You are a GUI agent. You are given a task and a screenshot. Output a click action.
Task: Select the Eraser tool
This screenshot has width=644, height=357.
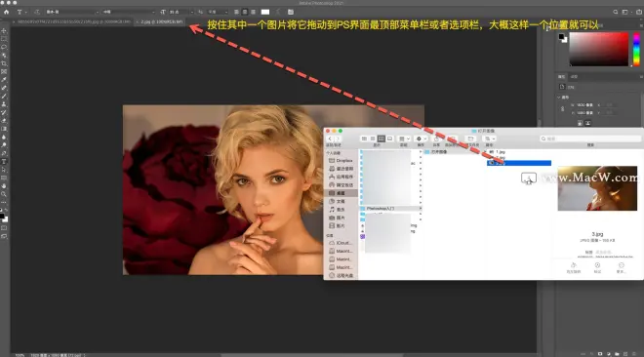pyautogui.click(x=4, y=121)
